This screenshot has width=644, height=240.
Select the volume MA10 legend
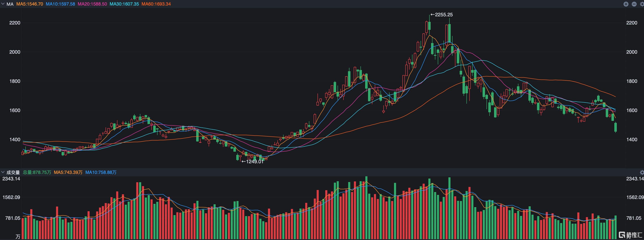(101, 172)
